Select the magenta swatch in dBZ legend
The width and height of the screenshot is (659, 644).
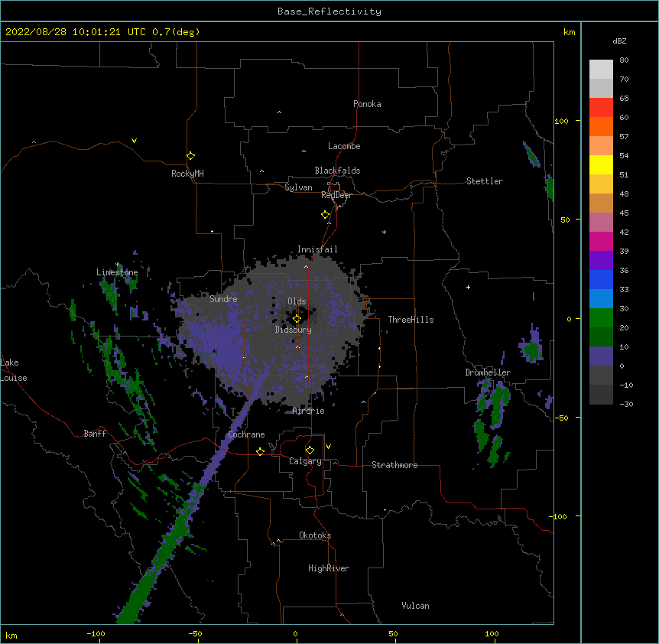pos(601,241)
